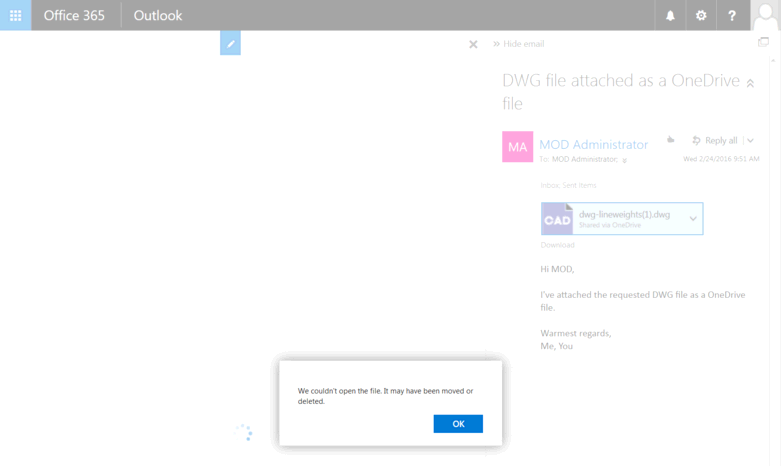Click the MA sender avatar
The width and height of the screenshot is (782, 474).
517,147
